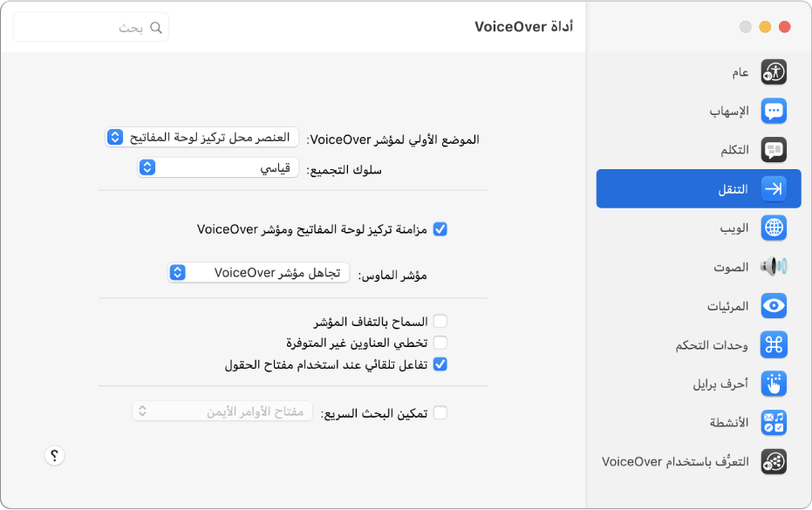Viewport: 812px width, 510px height.
Task: Click inside the بحث search field
Action: [x=91, y=26]
